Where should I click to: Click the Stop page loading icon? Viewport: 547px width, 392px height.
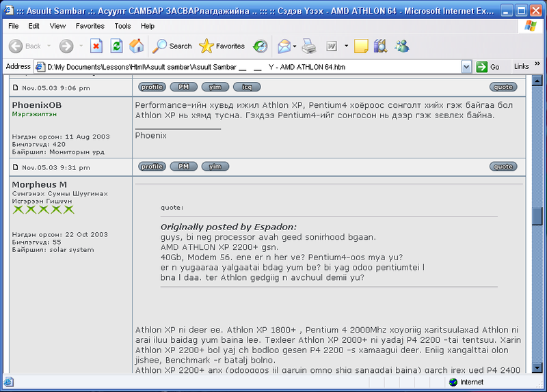[96, 46]
